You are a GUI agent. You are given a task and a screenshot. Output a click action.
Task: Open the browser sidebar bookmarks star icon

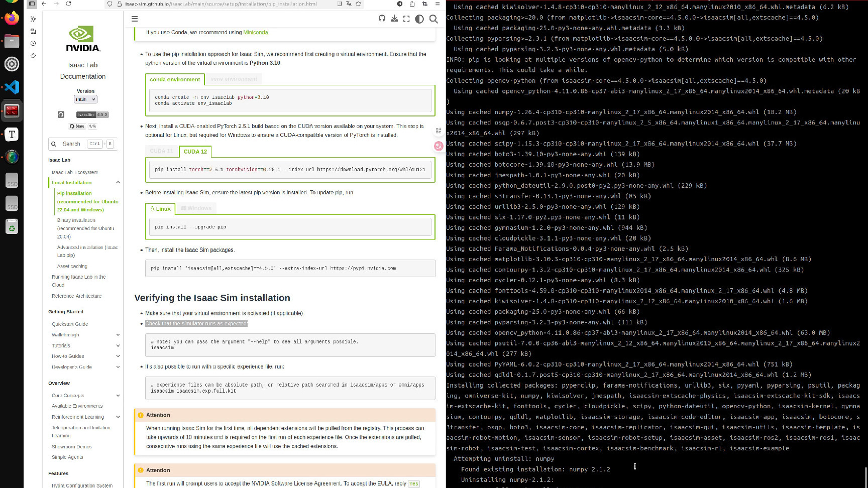(33, 55)
